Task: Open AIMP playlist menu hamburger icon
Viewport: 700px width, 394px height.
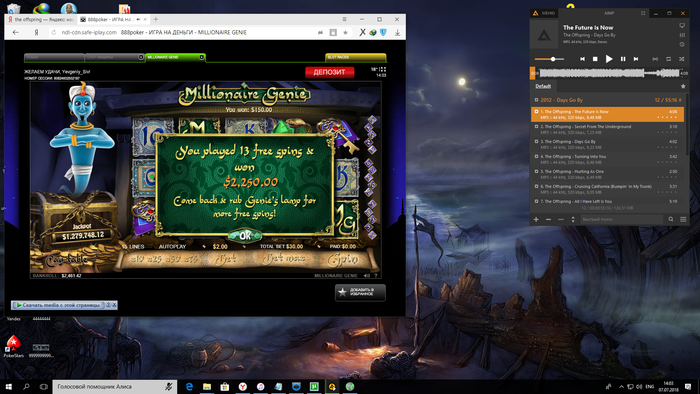Action: [683, 220]
